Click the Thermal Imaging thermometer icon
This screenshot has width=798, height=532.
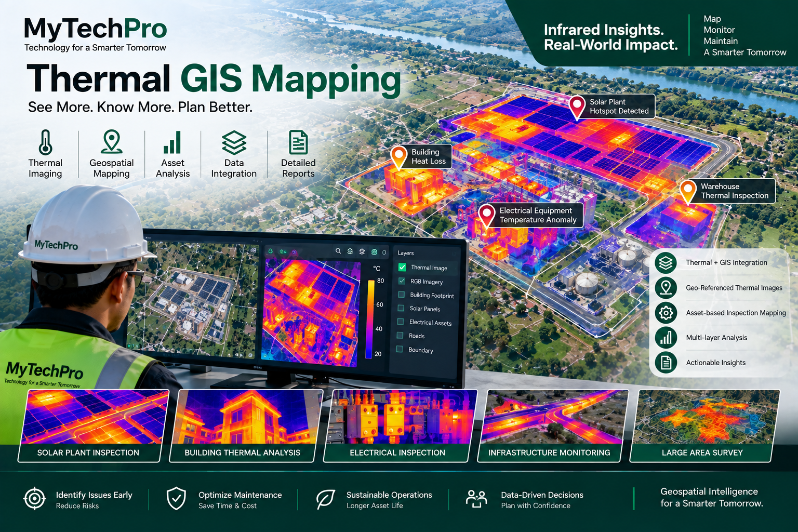[45, 142]
